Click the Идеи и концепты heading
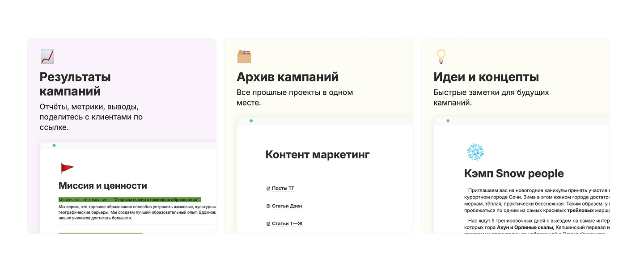644x274 pixels. (486, 77)
